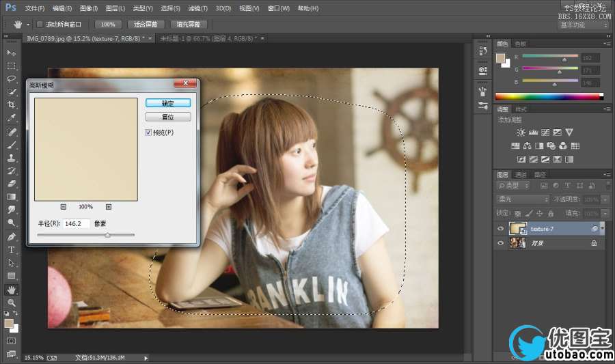Select the Horizontal Type tool
This screenshot has height=364, width=615.
(x=11, y=249)
